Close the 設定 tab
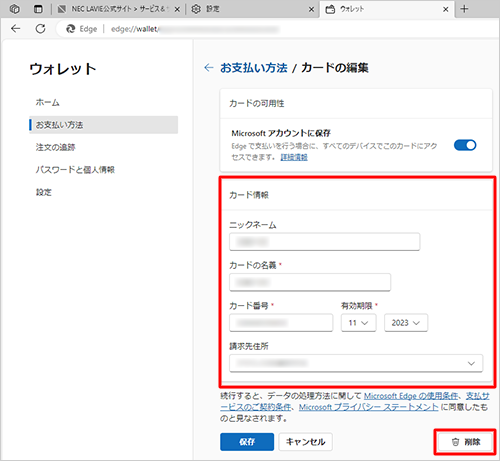The image size is (500, 461). click(311, 9)
